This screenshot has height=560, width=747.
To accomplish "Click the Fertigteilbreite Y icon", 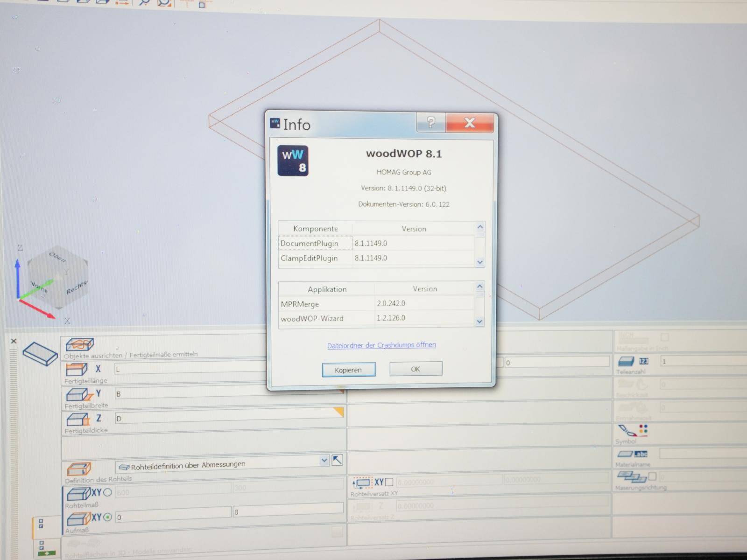I will (79, 395).
